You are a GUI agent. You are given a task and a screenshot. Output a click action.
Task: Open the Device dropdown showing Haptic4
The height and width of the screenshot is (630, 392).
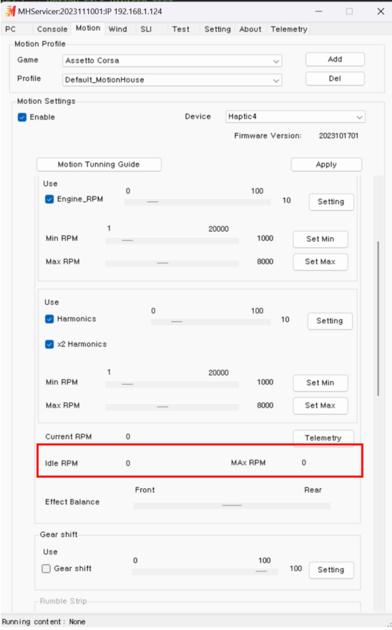click(x=295, y=117)
